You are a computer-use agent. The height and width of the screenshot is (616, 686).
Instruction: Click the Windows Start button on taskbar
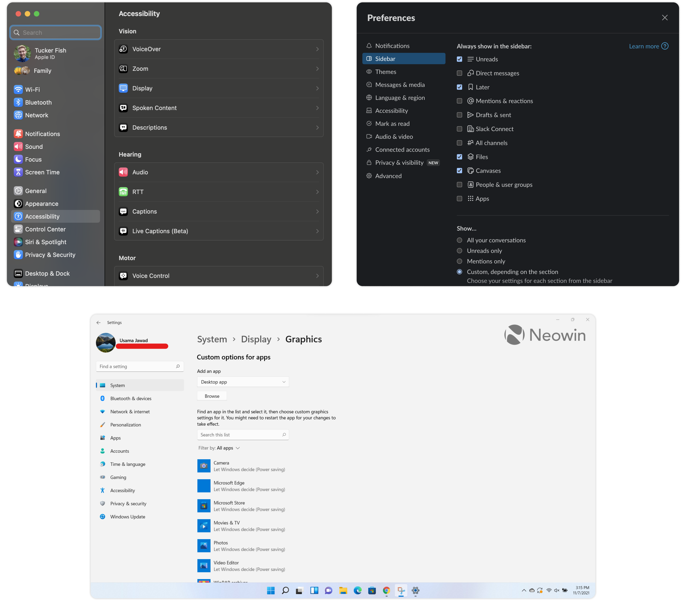271,591
